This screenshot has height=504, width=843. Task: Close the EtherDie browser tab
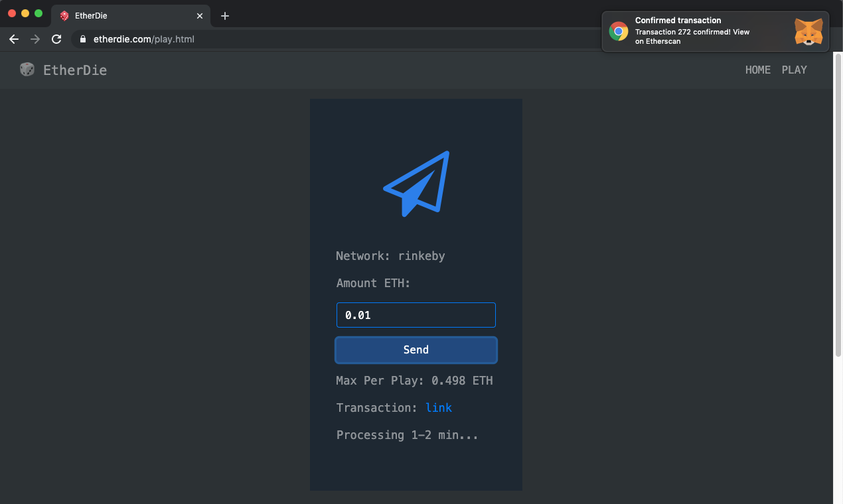[x=200, y=16]
